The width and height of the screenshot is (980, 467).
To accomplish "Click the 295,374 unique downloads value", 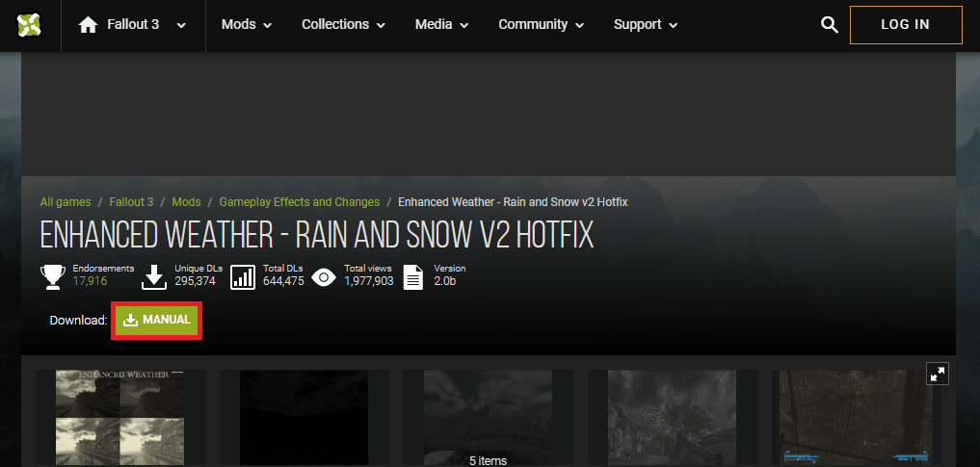I will point(195,281).
